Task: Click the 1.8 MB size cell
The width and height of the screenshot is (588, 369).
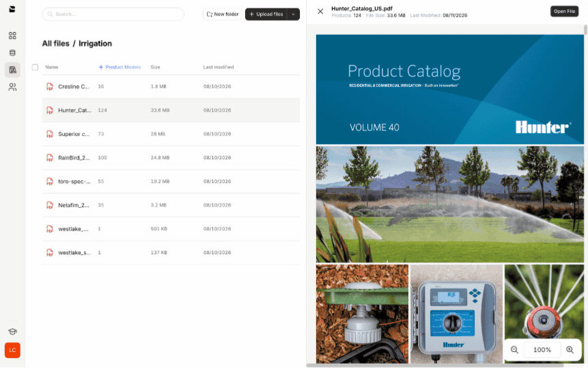Action: point(158,87)
